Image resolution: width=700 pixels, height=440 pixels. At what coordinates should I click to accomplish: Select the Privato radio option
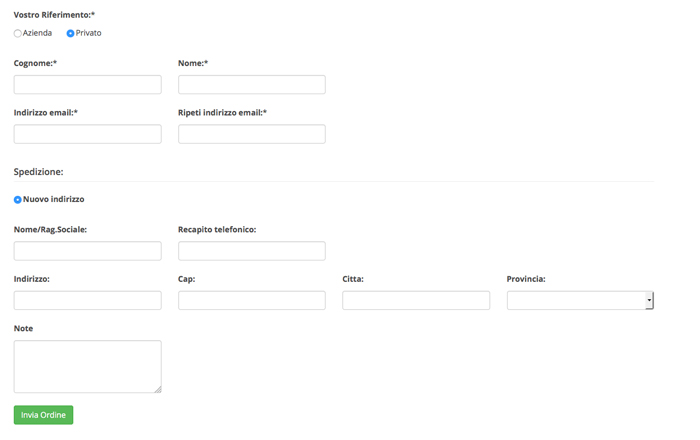point(70,33)
